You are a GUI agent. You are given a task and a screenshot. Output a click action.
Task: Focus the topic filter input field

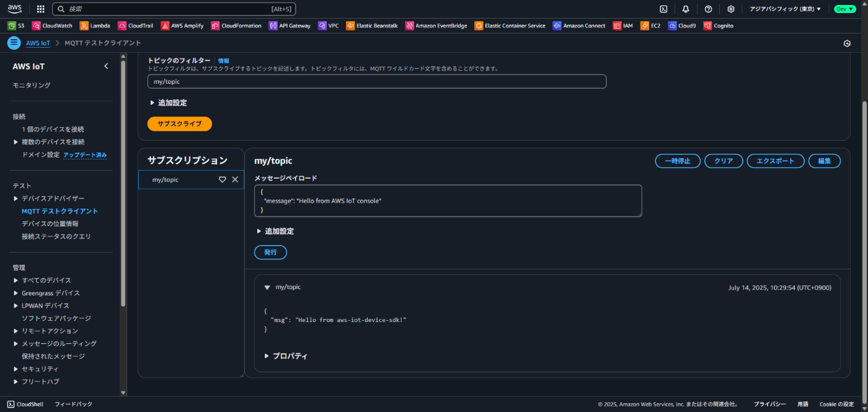[x=377, y=82]
